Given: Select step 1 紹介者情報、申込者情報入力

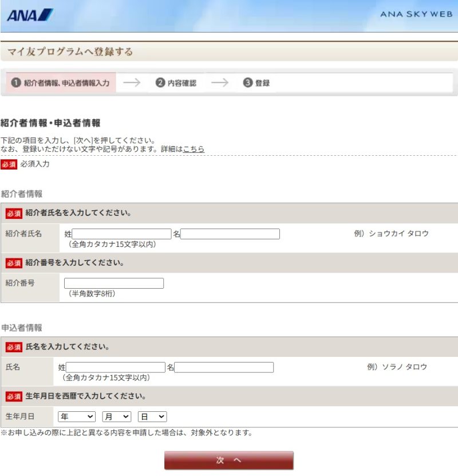Looking at the screenshot, I should click(x=61, y=82).
